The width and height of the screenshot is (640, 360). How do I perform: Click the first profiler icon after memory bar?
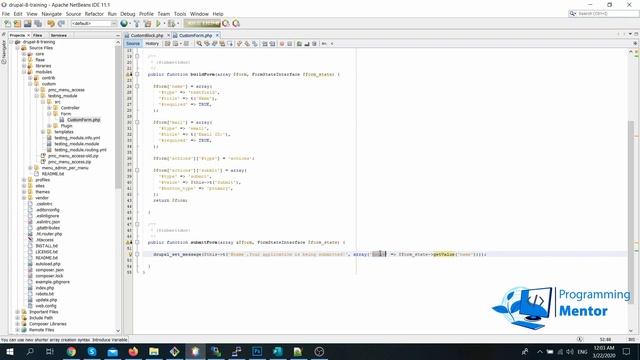coord(226,24)
